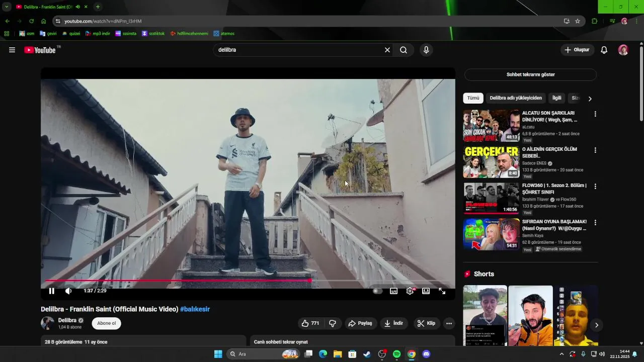
Task: Reload the page
Action: click(x=31, y=21)
